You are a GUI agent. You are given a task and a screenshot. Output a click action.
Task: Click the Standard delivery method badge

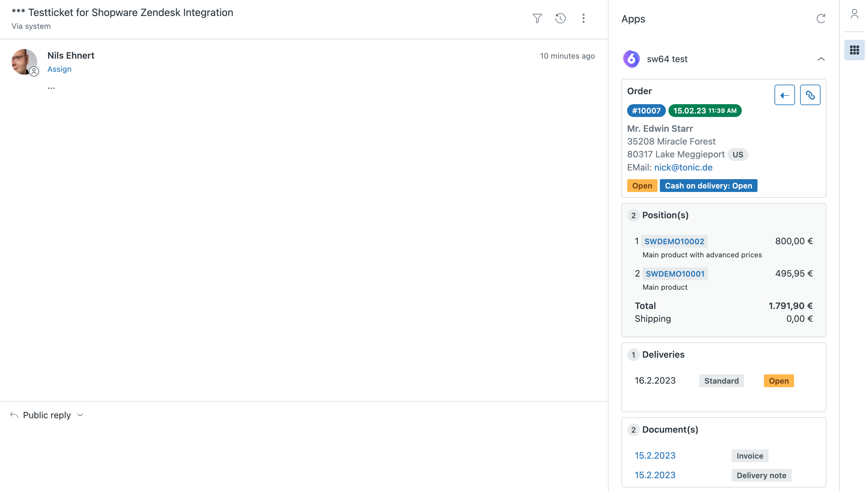[721, 381]
